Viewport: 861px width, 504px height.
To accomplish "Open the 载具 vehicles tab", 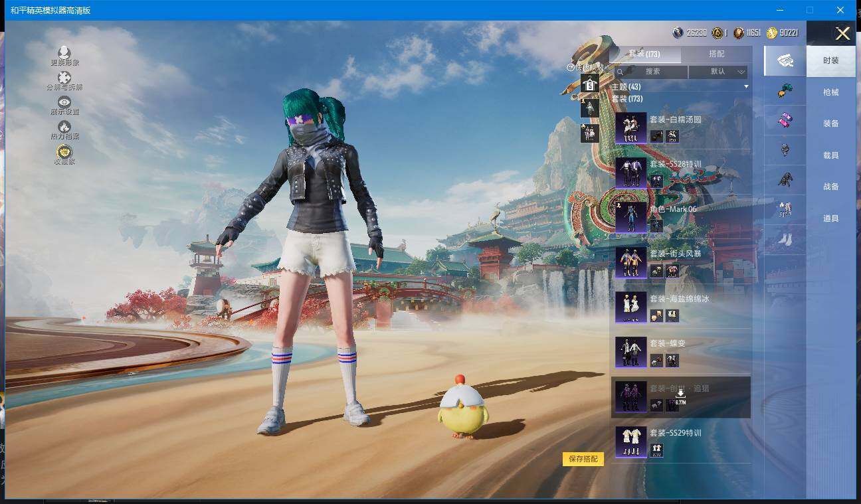I will 830,155.
